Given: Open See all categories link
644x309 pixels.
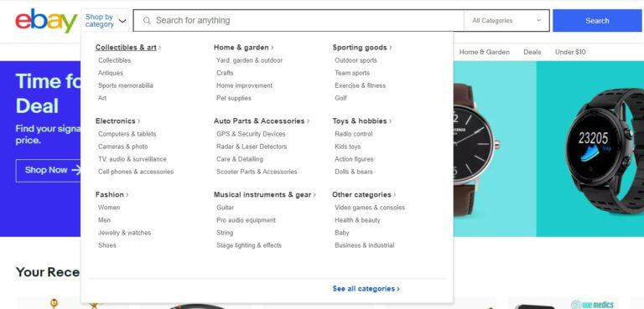Looking at the screenshot, I should [x=366, y=289].
